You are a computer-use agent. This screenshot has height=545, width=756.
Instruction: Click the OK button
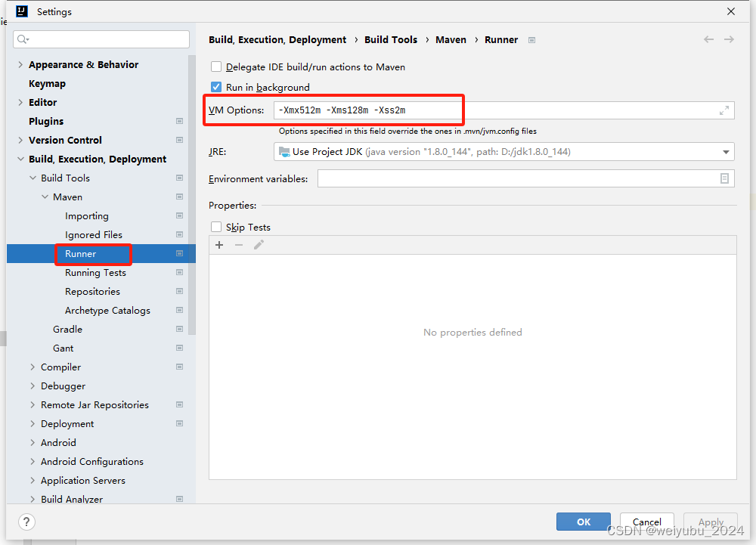point(582,521)
